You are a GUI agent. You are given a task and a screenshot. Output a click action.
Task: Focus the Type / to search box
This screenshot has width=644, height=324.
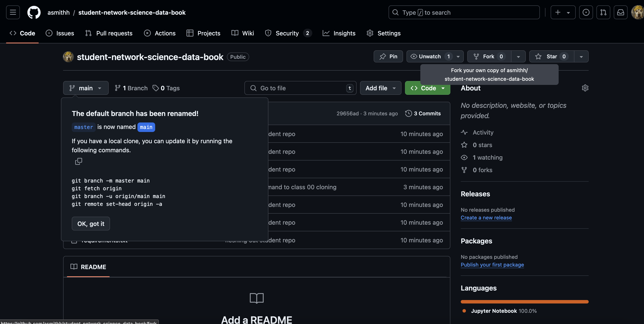point(464,12)
